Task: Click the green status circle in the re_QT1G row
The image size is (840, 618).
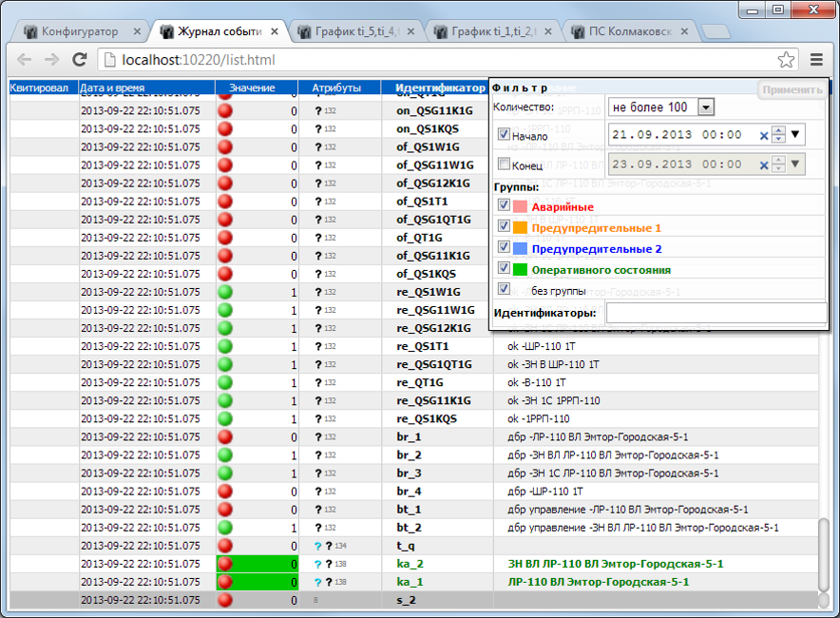Action: (x=225, y=382)
